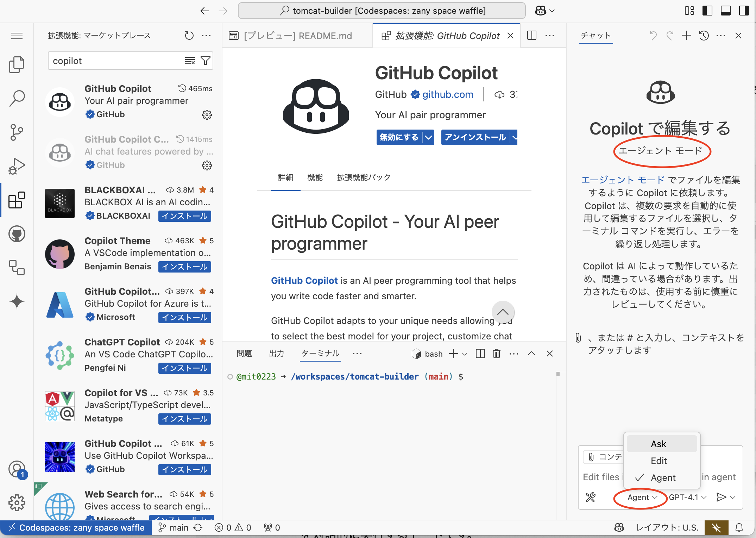The height and width of the screenshot is (538, 756).
Task: Toggle bottom panel layout button
Action: point(726,11)
